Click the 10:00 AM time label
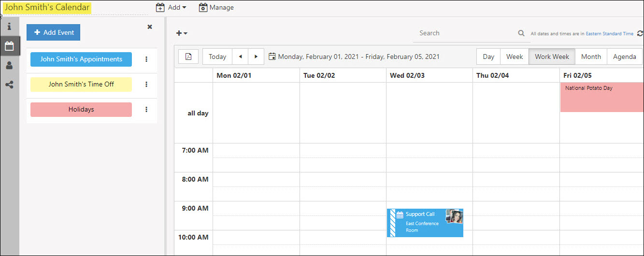The height and width of the screenshot is (256, 644). [193, 237]
